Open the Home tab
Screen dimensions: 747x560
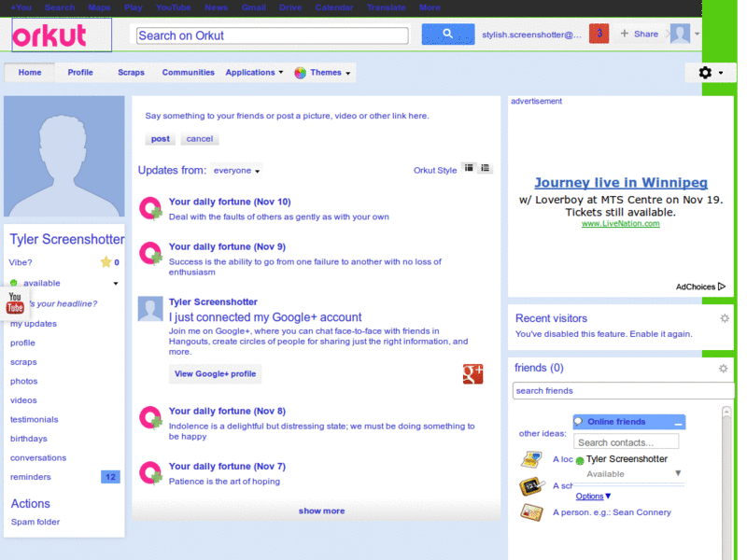tap(30, 73)
